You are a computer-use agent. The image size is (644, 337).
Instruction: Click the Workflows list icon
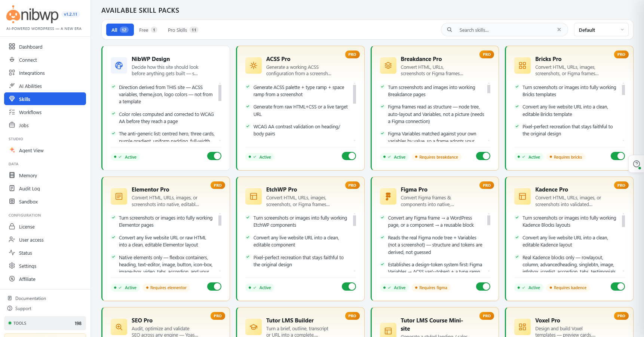coord(12,112)
